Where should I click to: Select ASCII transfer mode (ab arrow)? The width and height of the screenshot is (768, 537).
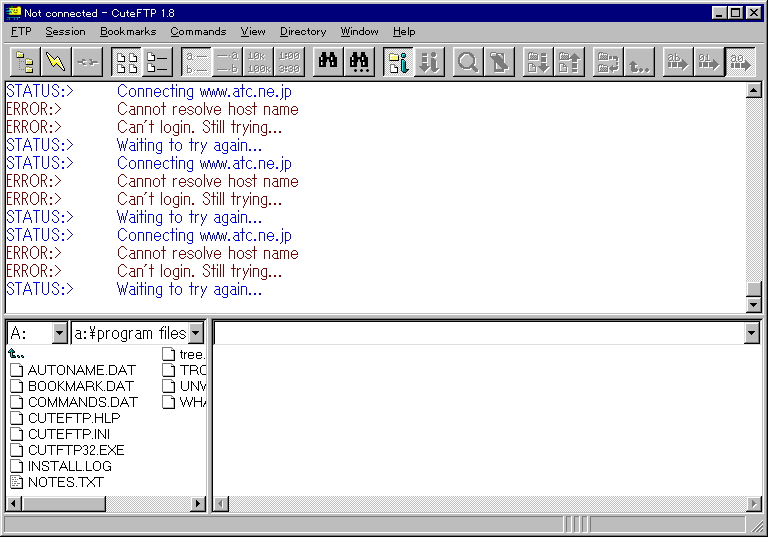pyautogui.click(x=678, y=62)
